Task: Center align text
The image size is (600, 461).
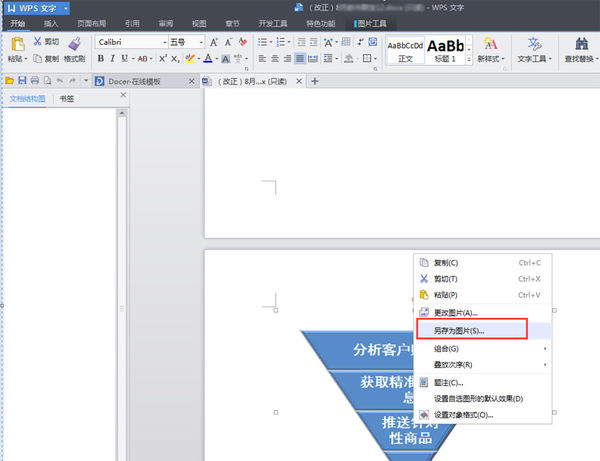Action: (275, 59)
